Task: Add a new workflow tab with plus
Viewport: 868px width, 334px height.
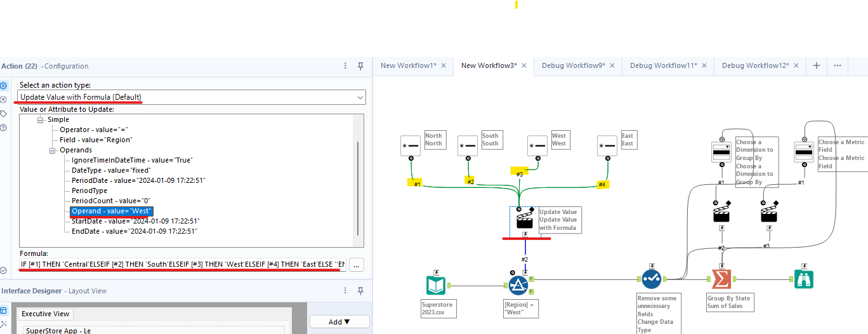Action: coord(817,65)
